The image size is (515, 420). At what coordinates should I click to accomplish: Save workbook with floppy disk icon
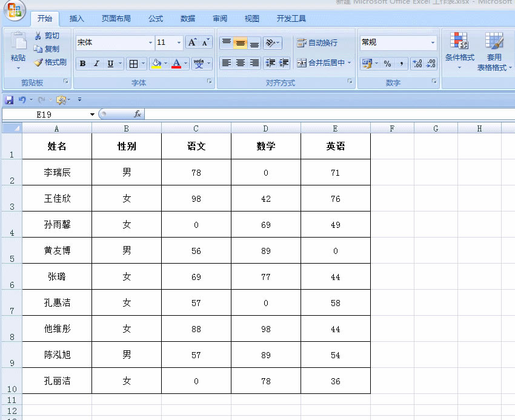click(9, 99)
